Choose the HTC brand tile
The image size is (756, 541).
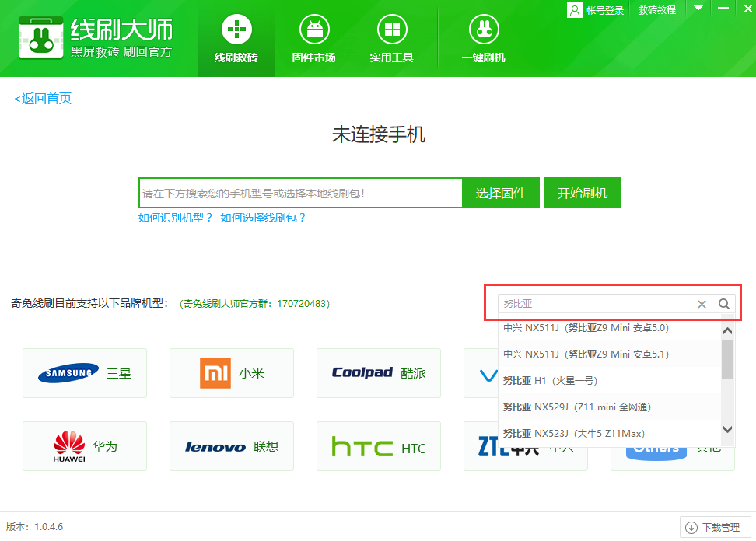[379, 446]
